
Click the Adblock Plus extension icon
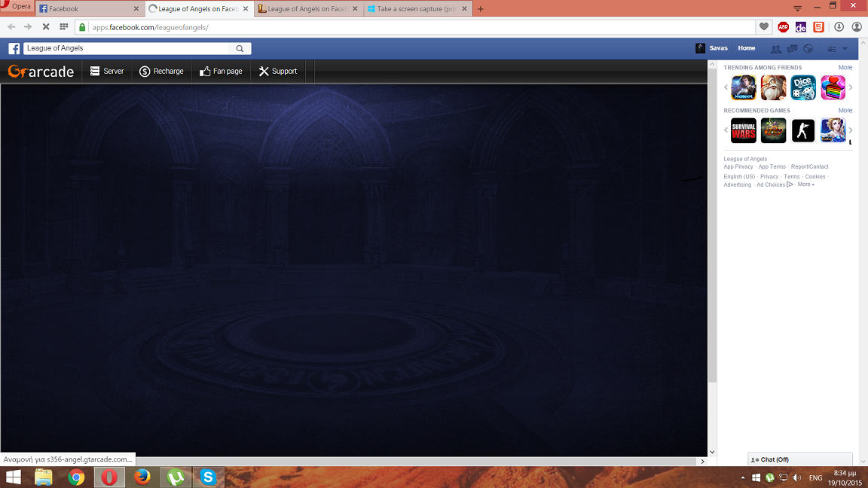coord(783,27)
